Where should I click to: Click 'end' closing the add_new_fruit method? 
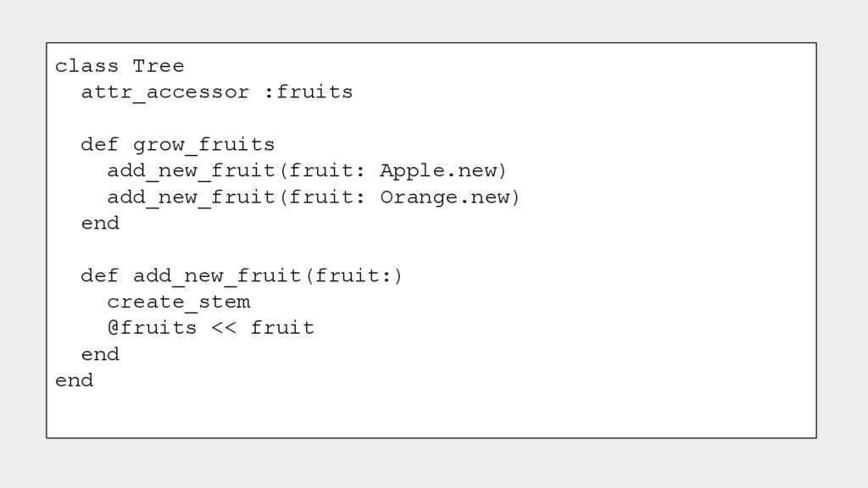click(100, 354)
